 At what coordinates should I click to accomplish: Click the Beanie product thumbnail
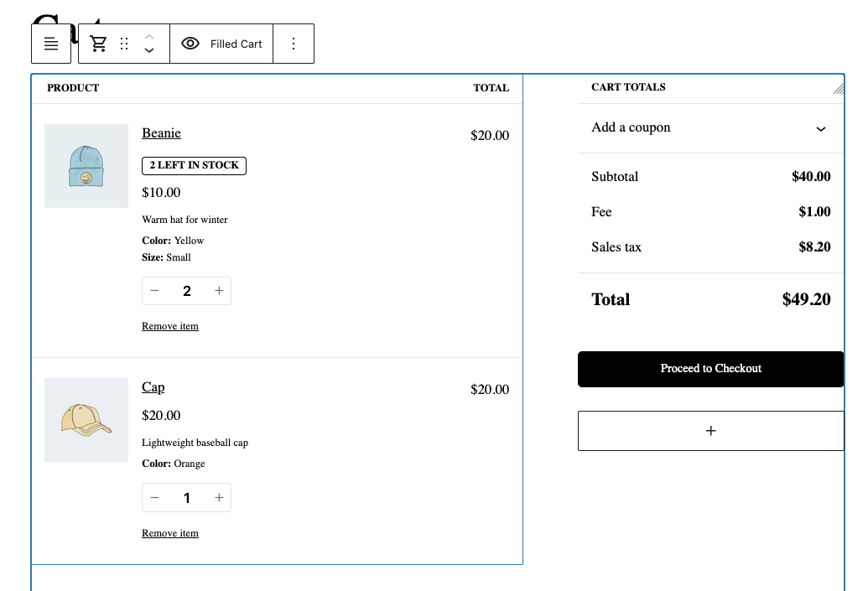pos(86,166)
